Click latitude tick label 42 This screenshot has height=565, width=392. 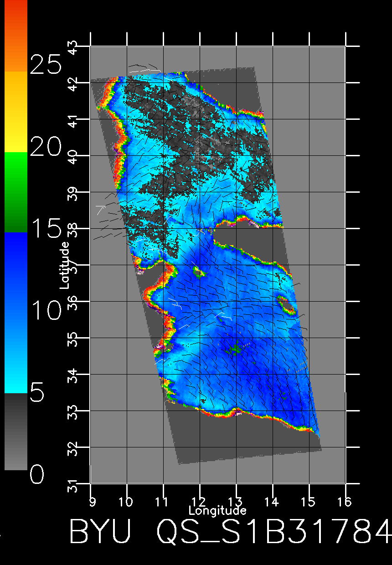(72, 83)
